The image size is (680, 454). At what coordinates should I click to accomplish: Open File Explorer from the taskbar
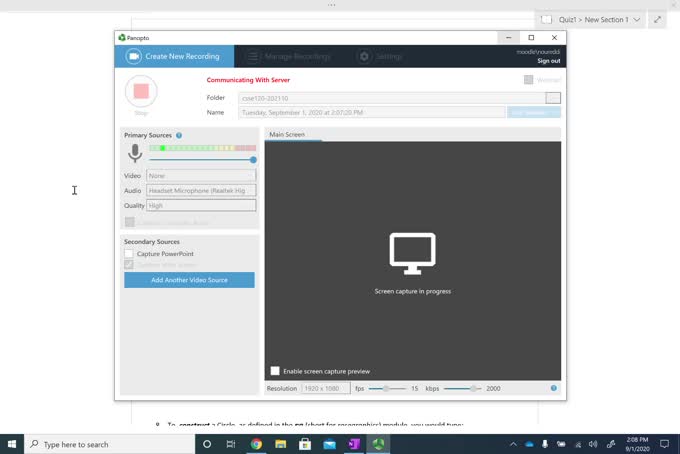pyautogui.click(x=281, y=444)
